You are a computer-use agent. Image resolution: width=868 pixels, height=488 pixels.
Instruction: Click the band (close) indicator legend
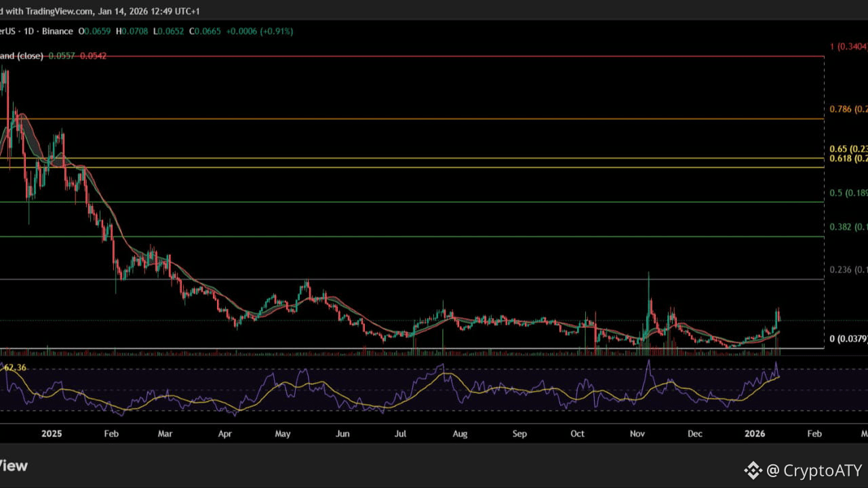(x=22, y=56)
